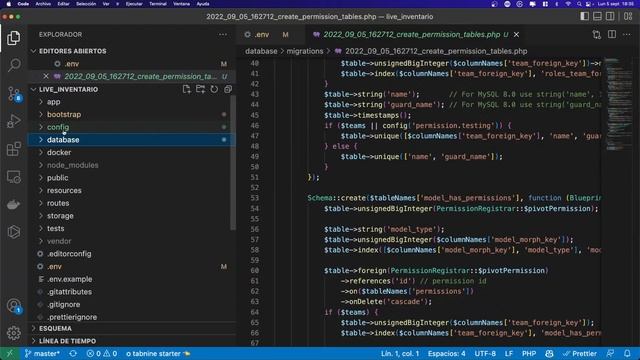Open Manage settings gear icon

13,333
